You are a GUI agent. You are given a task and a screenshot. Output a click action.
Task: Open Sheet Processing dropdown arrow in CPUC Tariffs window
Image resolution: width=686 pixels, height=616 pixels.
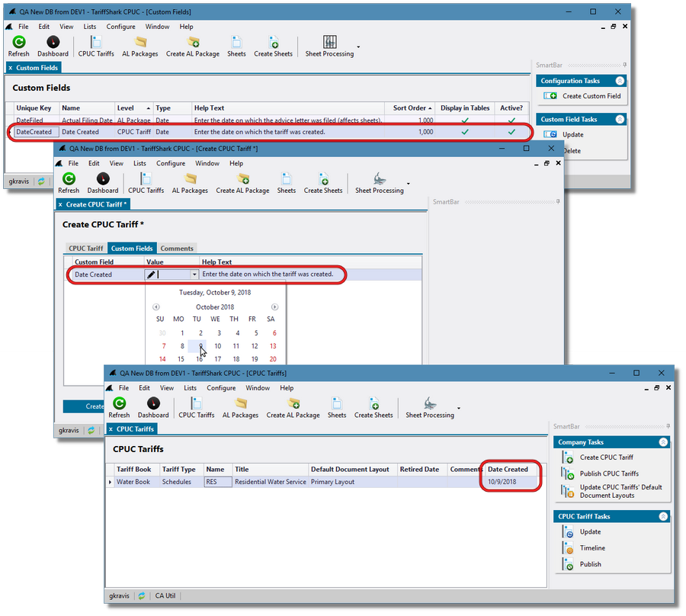tap(459, 408)
